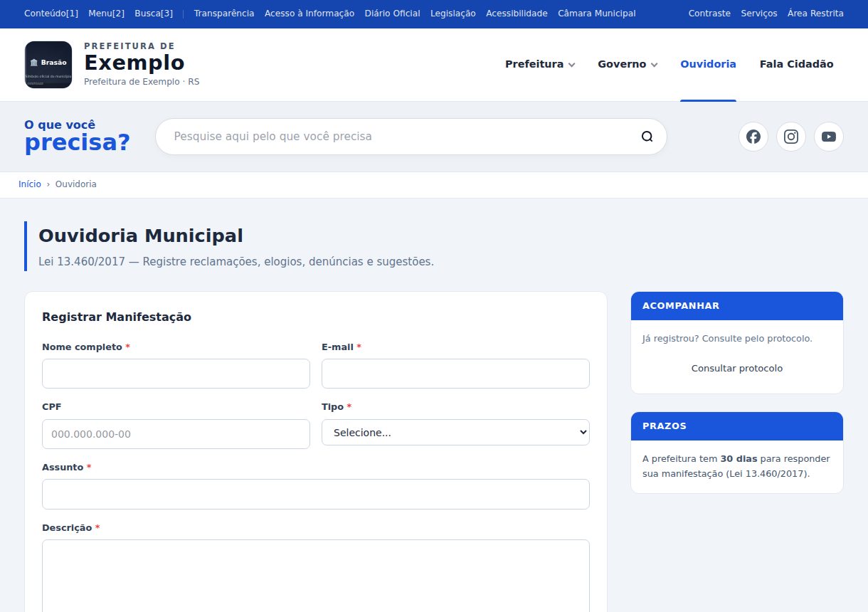Click the Consultar protocolo button
Image resolution: width=868 pixels, height=612 pixels.
(x=737, y=369)
